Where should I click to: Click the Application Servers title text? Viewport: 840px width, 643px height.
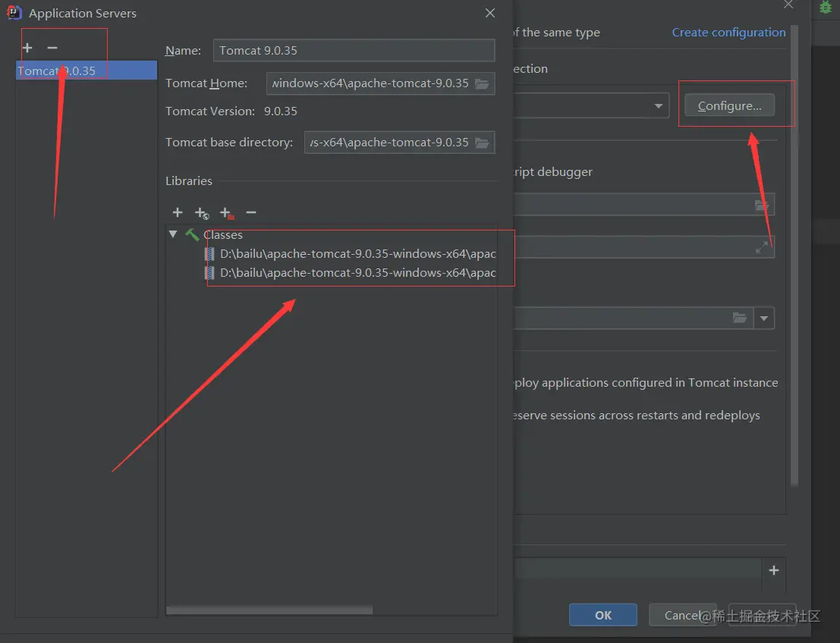83,14
